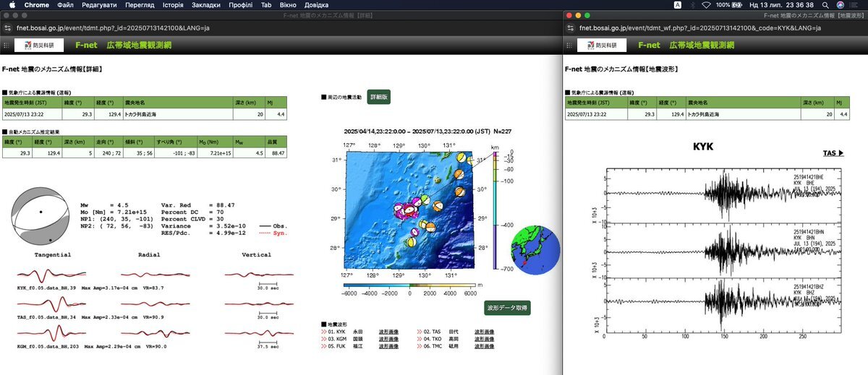Click the depth km color scale bar
Viewport: 868px width, 375px height.
click(x=495, y=210)
